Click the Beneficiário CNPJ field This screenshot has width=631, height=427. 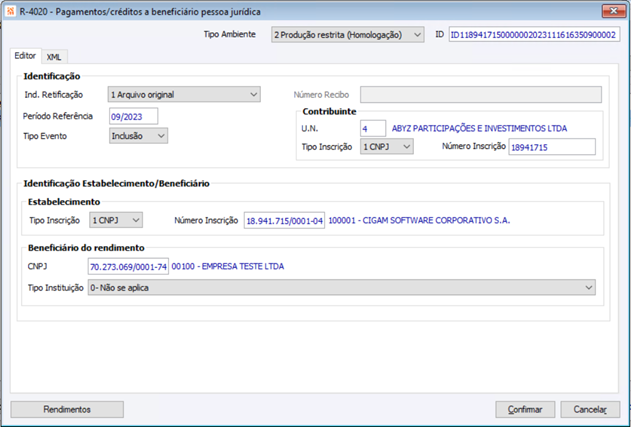[128, 266]
